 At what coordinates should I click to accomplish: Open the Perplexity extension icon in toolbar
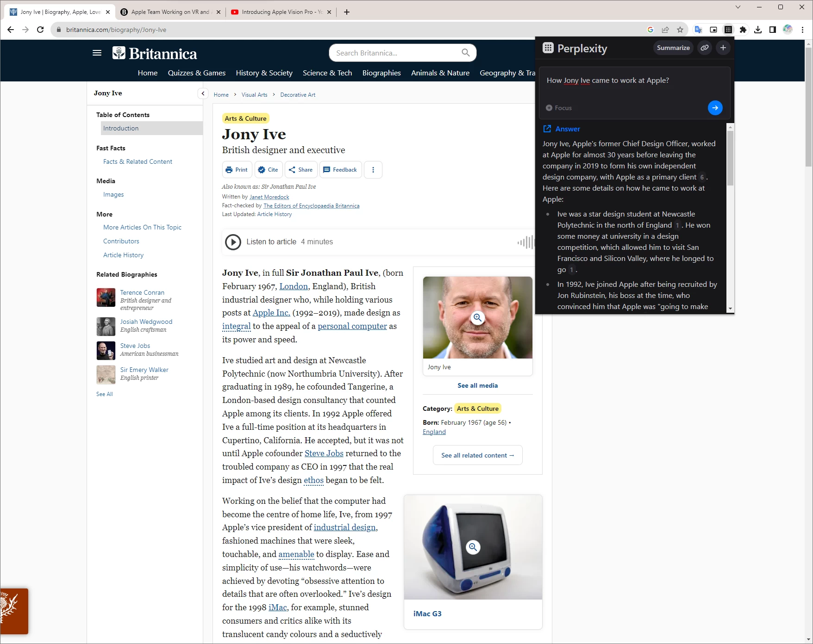[x=728, y=30]
